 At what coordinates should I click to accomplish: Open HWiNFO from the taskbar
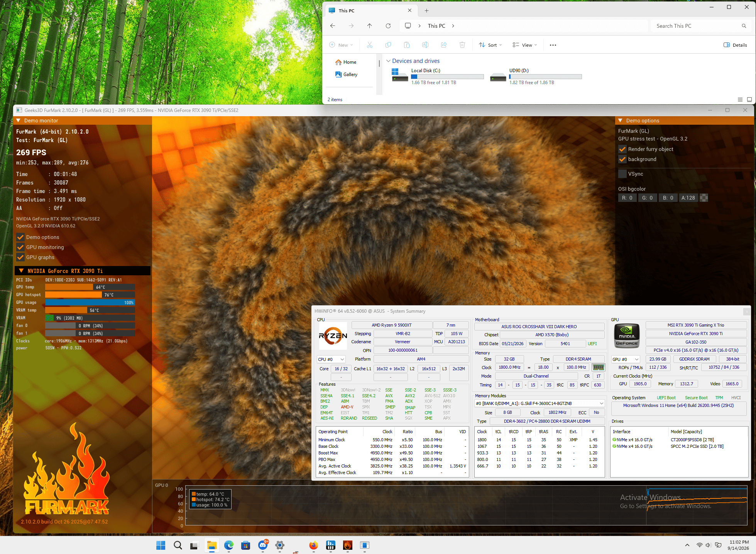click(x=331, y=545)
